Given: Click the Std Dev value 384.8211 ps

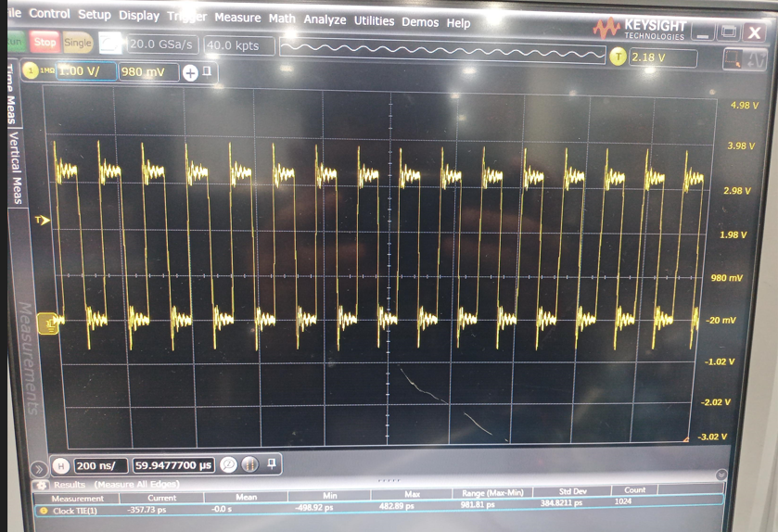Looking at the screenshot, I should coord(561,502).
